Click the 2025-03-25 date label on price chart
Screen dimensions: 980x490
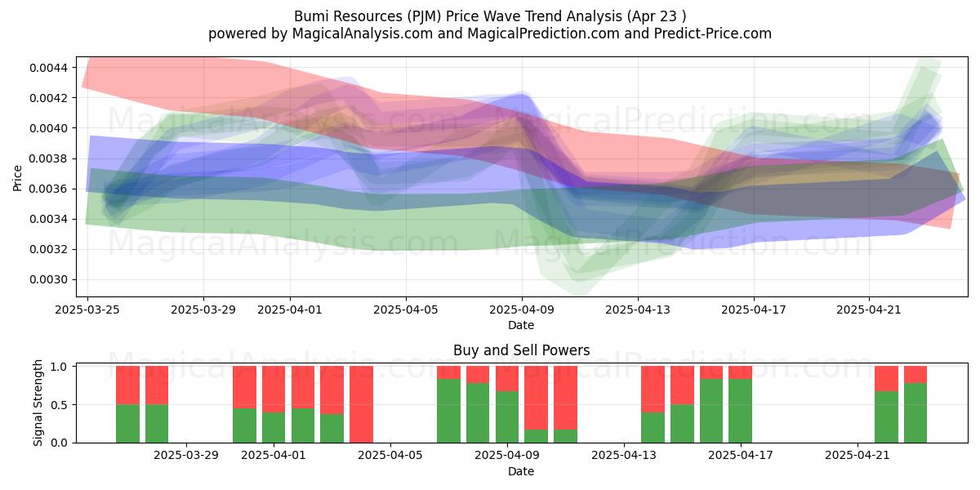coord(87,310)
